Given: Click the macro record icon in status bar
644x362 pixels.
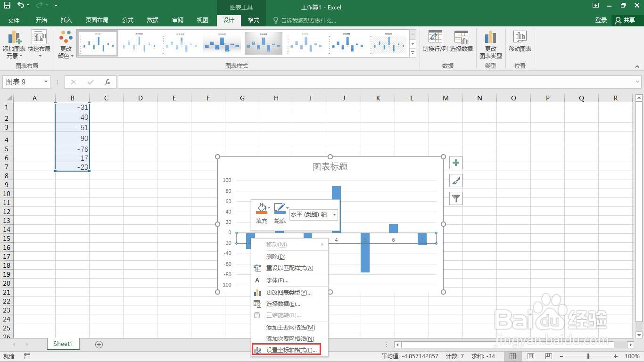Looking at the screenshot, I should 27,356.
